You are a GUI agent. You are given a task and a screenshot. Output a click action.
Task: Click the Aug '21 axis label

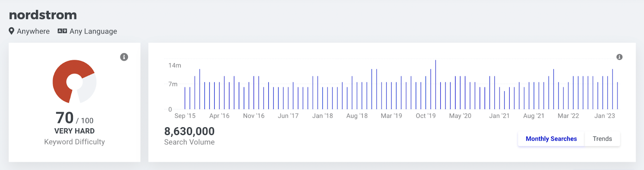(534, 116)
